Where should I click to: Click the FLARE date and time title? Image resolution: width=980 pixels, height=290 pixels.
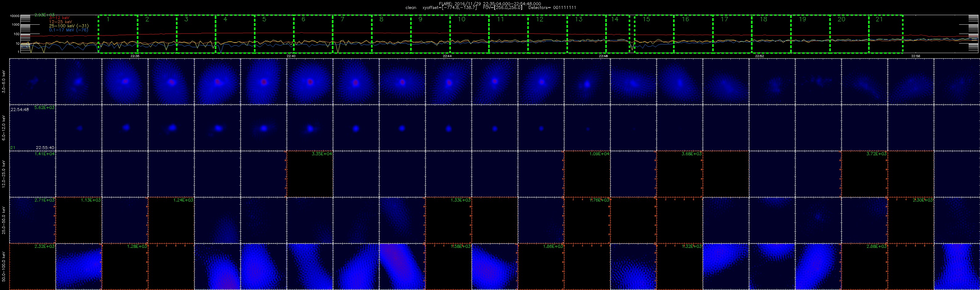point(490,3)
